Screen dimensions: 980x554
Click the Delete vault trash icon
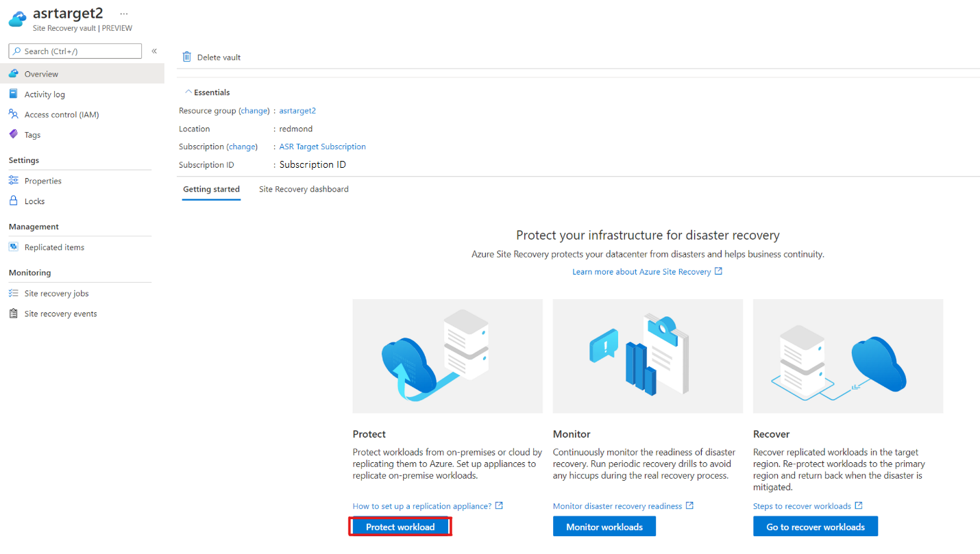click(x=186, y=57)
